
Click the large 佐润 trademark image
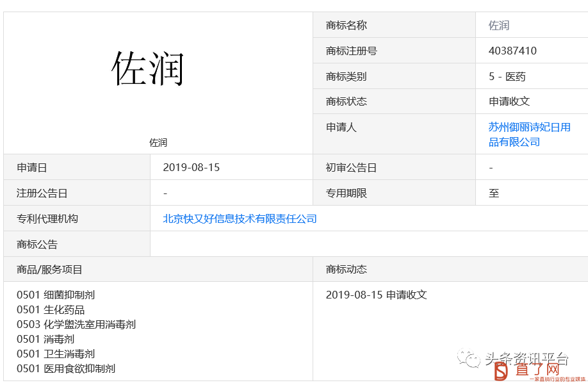click(x=148, y=69)
